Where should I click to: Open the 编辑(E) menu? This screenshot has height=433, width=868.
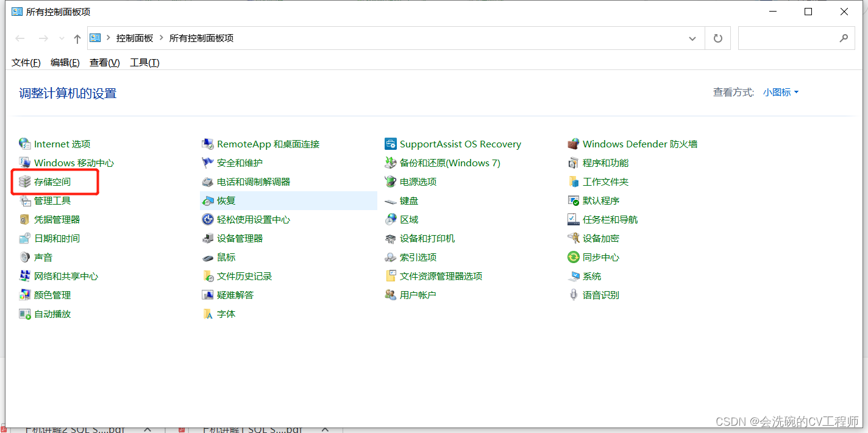click(x=65, y=62)
